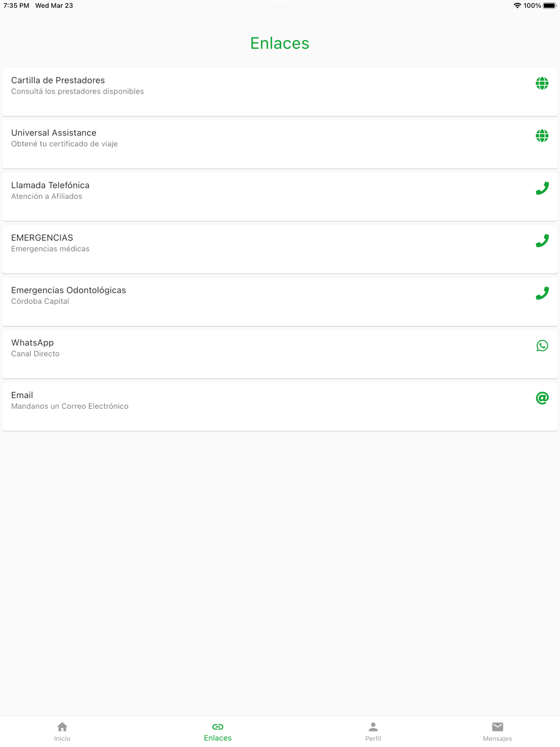Screen dimensions: 560x747
Task: Tap the phone icon for Llamada Telefónica
Action: pos(542,189)
